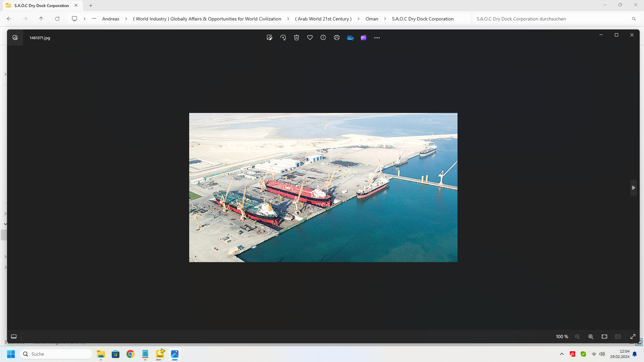This screenshot has width=644, height=362.
Task: Expand the chevron after the monitor icon
Action: pos(85,19)
